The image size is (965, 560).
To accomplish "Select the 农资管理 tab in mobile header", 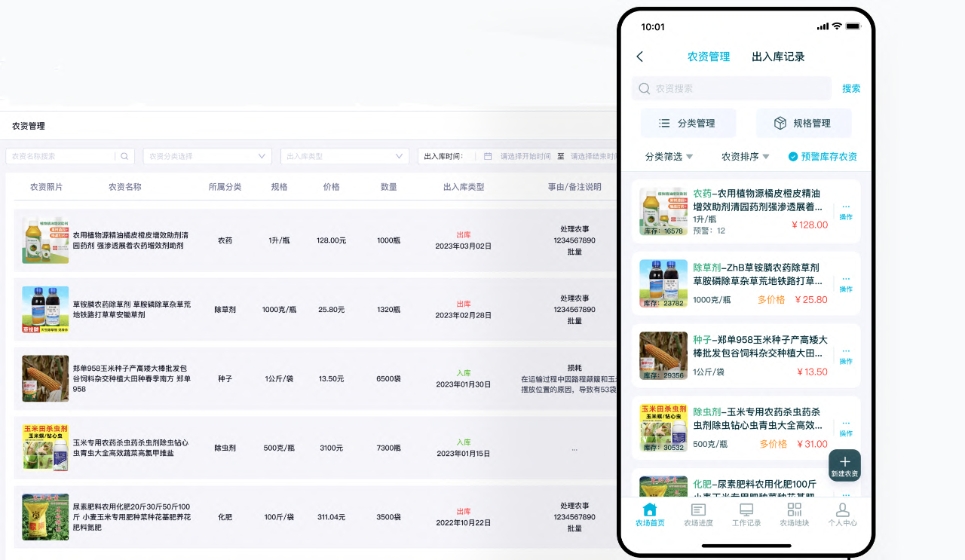I will pos(709,57).
